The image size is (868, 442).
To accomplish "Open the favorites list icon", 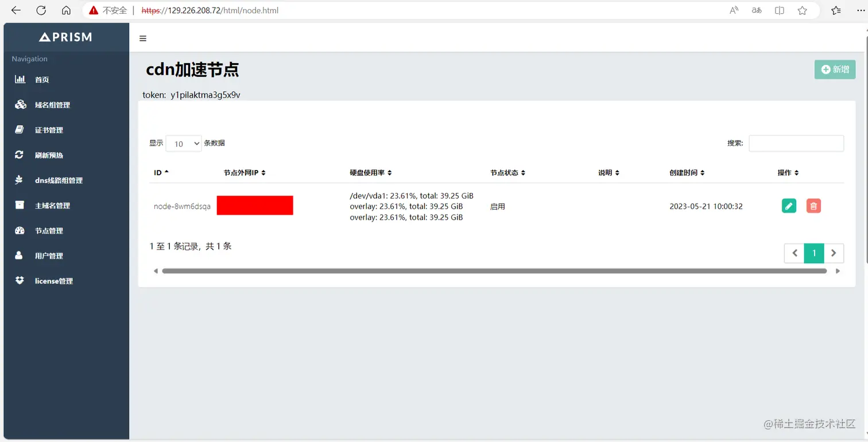I will 836,10.
